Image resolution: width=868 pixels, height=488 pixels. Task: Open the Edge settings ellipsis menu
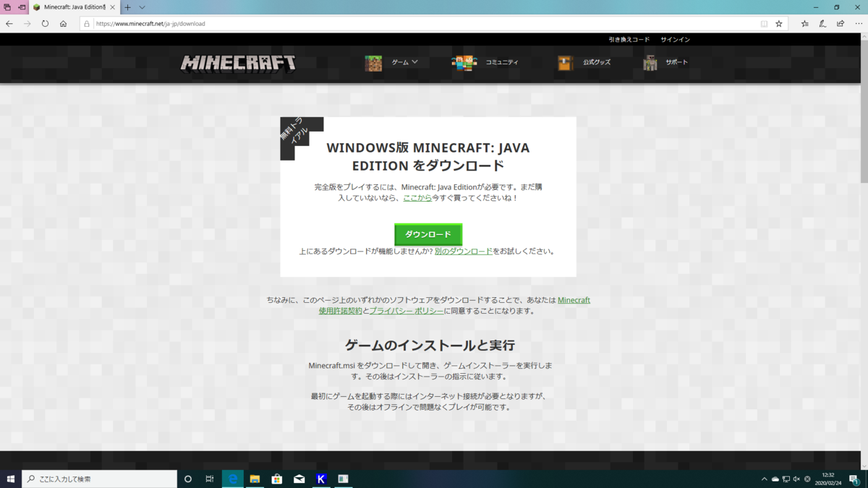coord(857,23)
